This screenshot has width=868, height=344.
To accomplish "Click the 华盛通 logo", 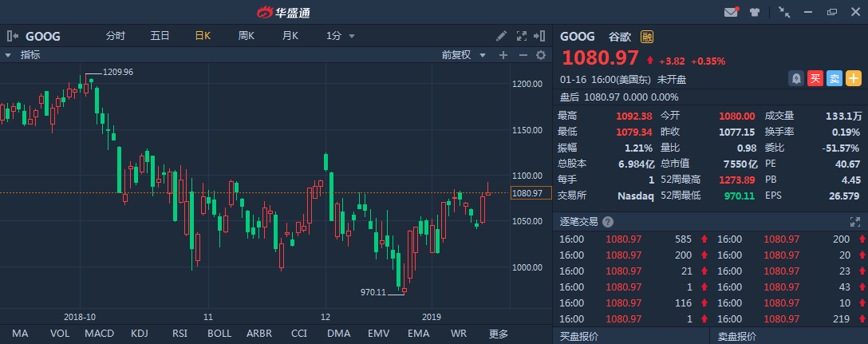I will 283,12.
